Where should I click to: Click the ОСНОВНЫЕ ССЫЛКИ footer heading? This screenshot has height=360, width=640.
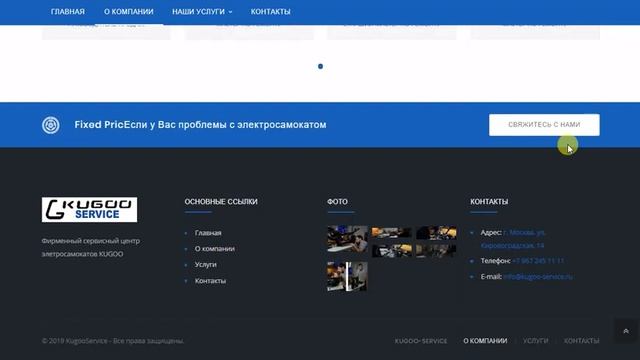(x=221, y=202)
